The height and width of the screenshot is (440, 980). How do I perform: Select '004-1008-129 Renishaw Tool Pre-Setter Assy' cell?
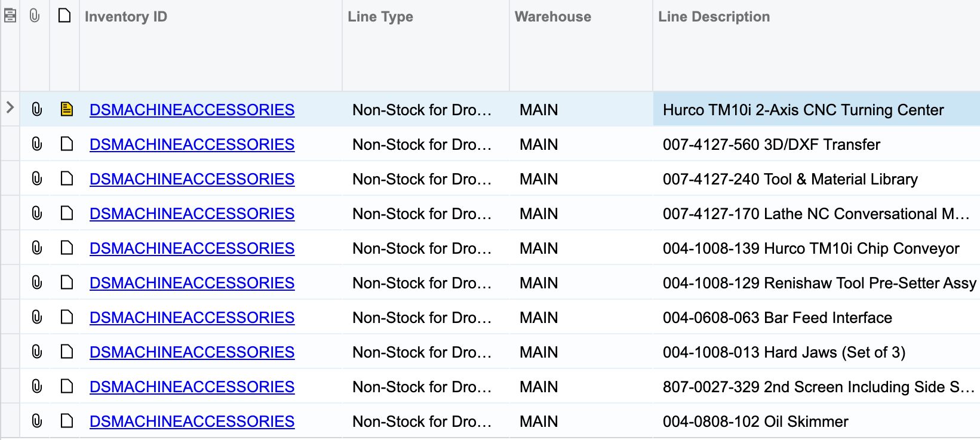point(816,282)
